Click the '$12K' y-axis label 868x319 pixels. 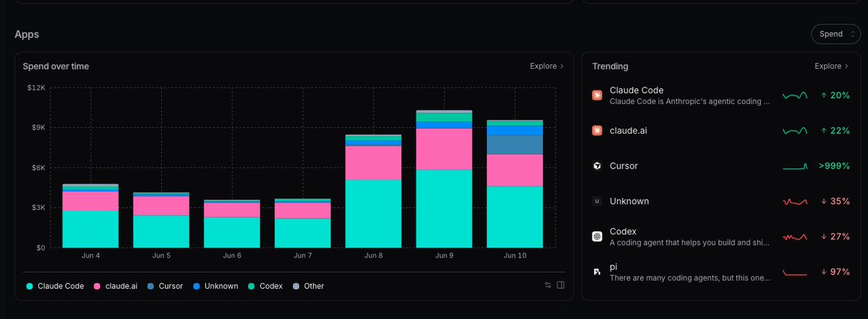click(x=36, y=88)
